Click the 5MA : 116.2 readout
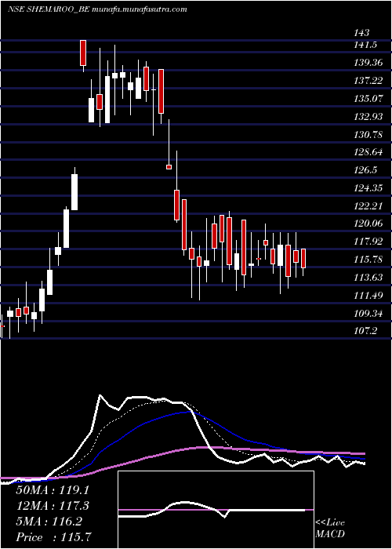This screenshot has height=549, width=392. click(x=49, y=522)
